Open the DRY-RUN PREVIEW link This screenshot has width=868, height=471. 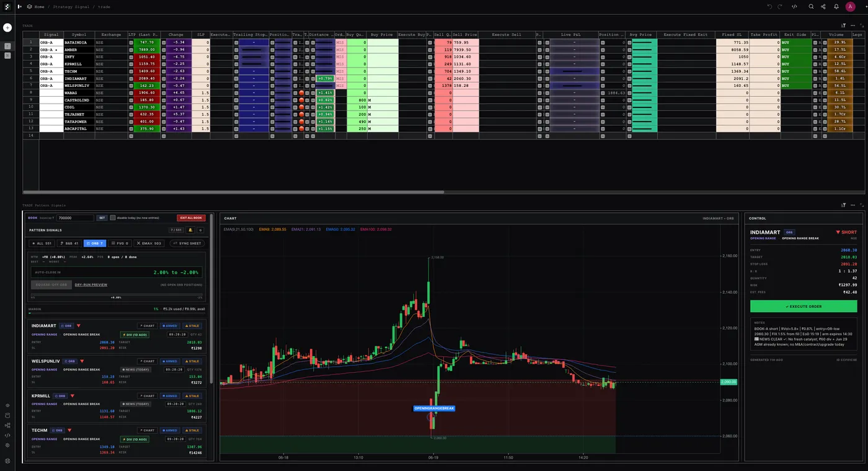[91, 285]
